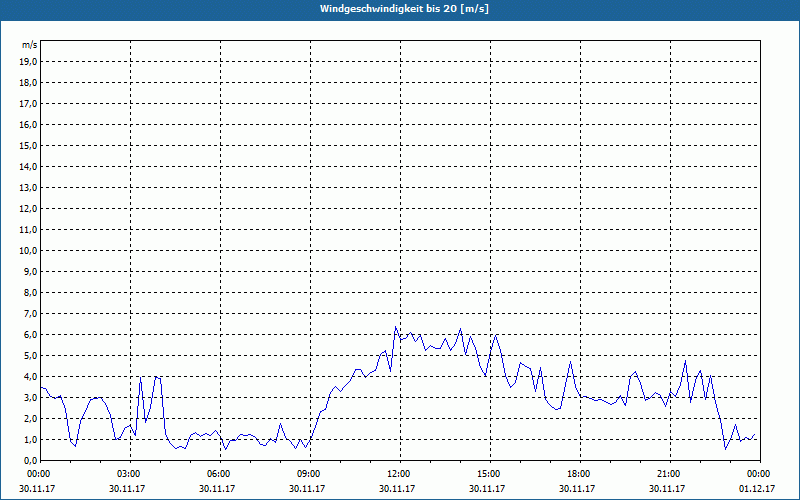Click the 21:00 time label
Image resolution: width=800 pixels, height=500 pixels.
[670, 474]
